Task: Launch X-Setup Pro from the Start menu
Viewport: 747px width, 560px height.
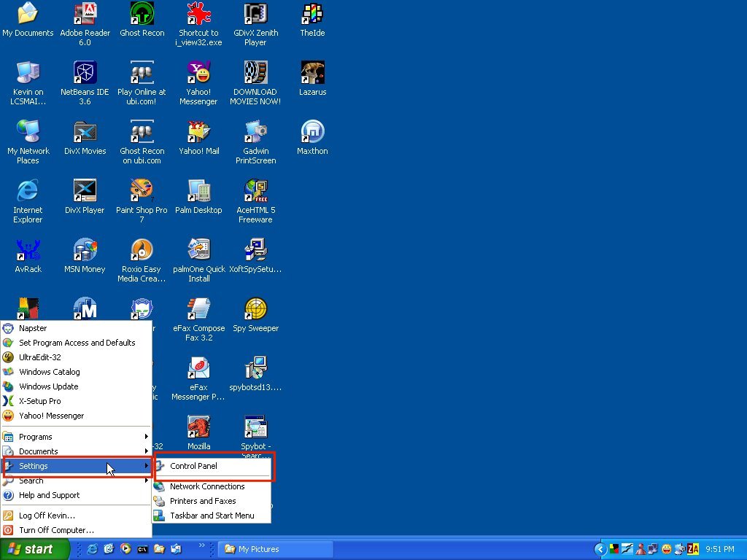Action: [76, 401]
